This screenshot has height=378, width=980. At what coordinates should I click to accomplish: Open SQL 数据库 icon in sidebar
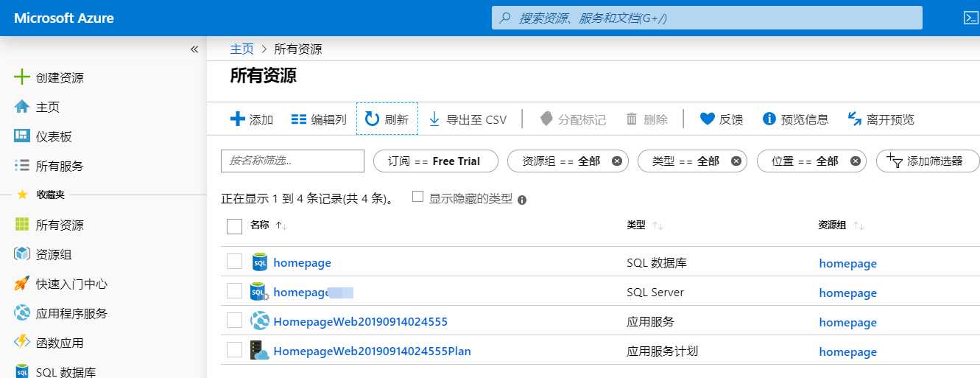point(22,371)
